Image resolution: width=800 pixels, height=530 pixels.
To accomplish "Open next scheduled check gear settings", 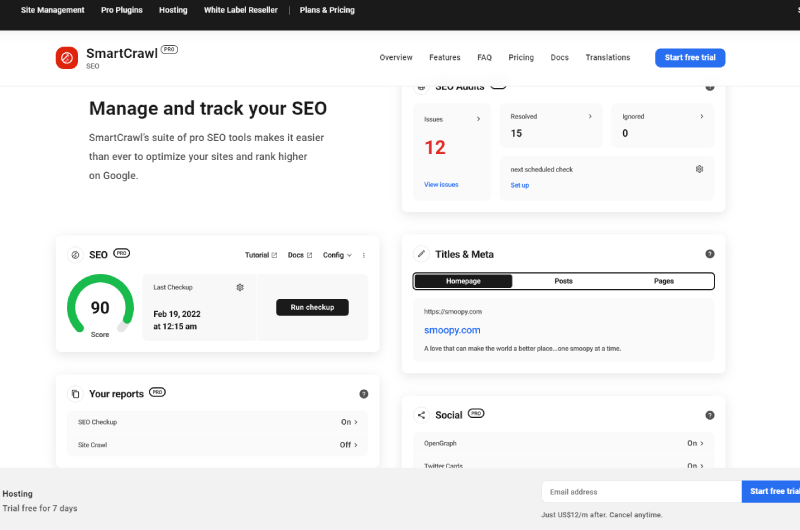I will (699, 169).
